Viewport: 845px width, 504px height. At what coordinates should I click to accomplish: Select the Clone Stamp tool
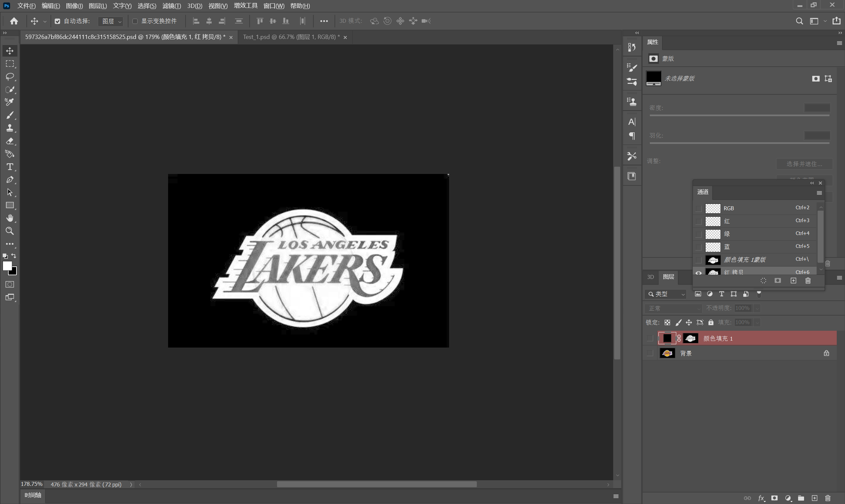(x=10, y=128)
